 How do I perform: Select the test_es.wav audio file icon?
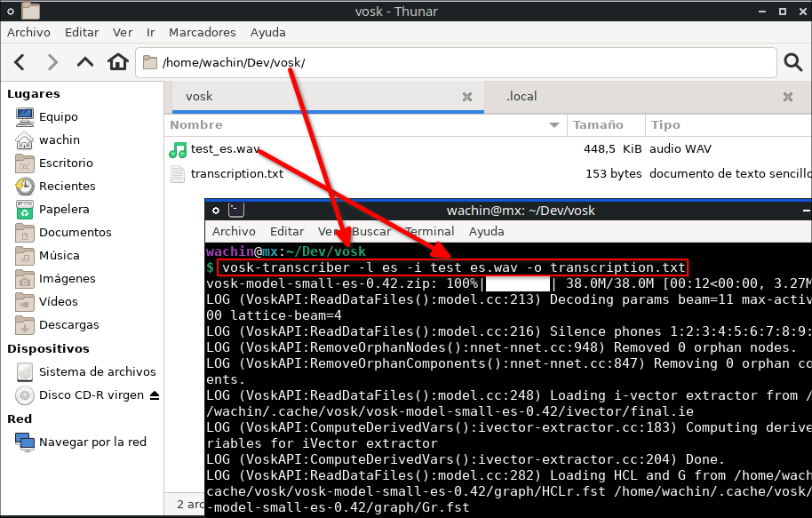pyautogui.click(x=178, y=149)
